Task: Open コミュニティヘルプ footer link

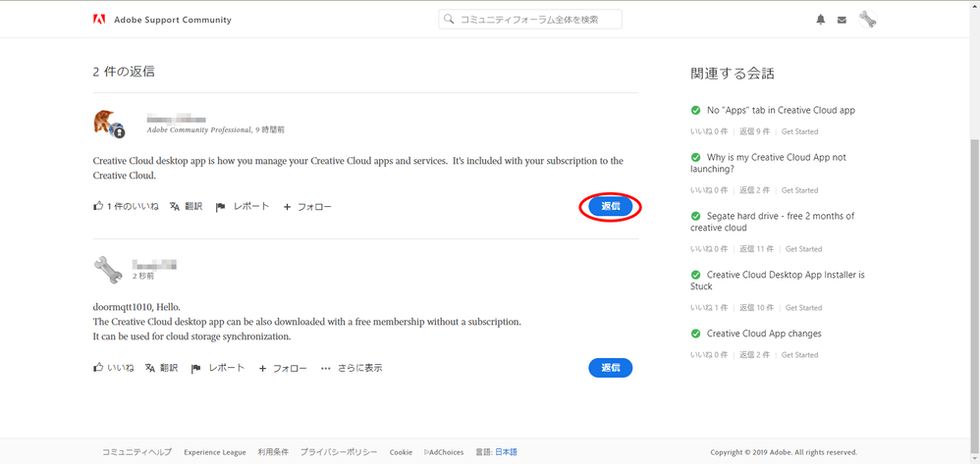Action: [136, 452]
